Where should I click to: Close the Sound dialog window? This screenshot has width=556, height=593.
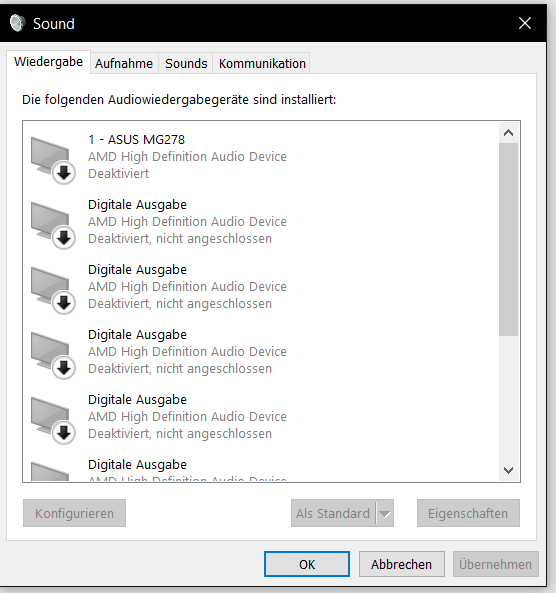525,23
